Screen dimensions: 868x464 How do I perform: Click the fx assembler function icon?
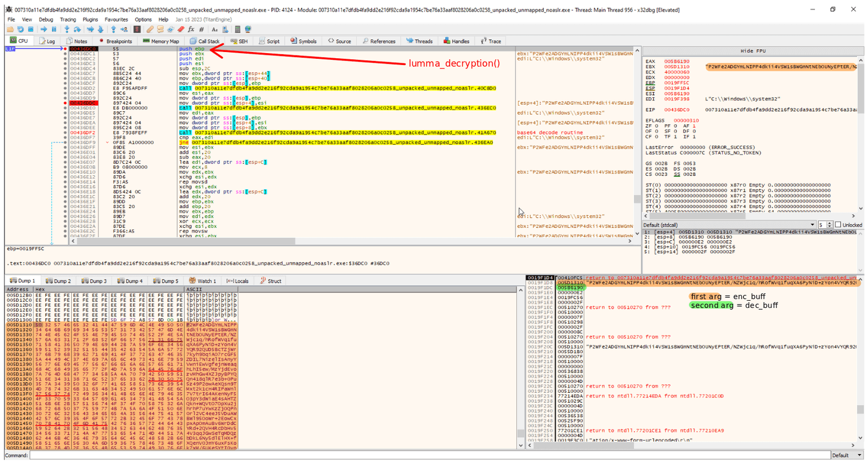(191, 28)
